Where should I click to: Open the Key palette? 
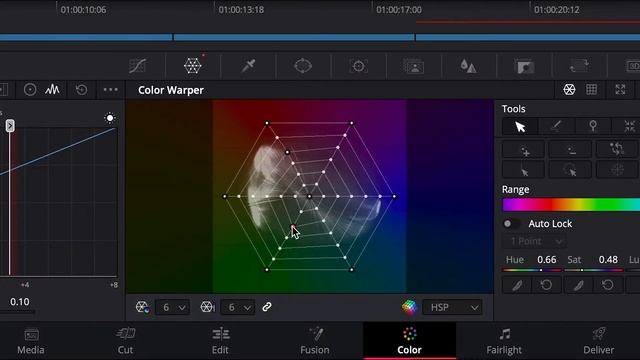(524, 66)
